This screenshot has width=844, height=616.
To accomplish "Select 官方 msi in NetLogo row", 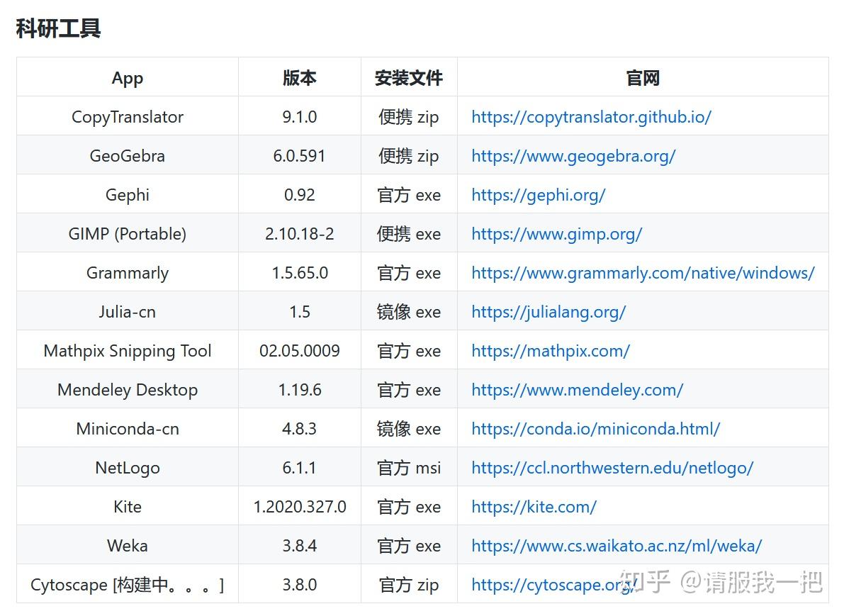I will coord(409,468).
